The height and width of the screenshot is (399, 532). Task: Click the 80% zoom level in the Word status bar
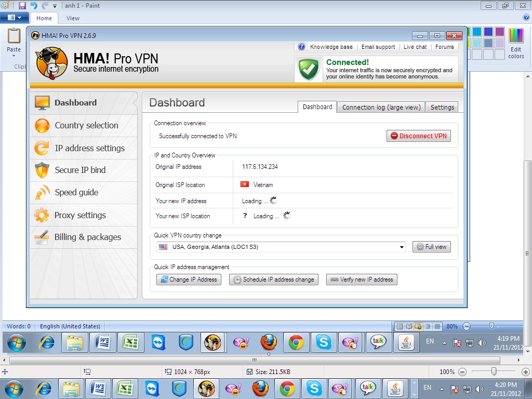[452, 326]
